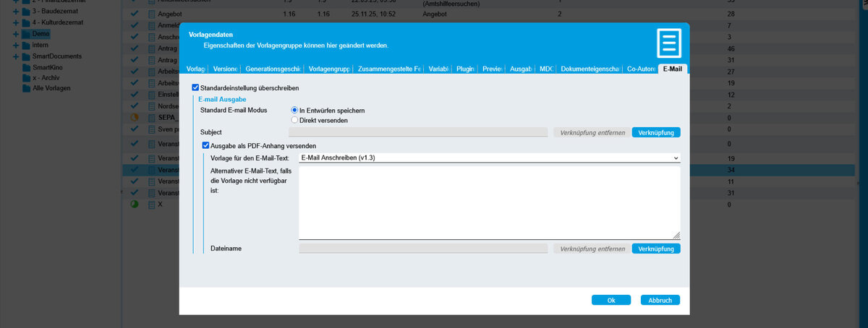Open the Vorlage für den E-Mail-Text dropdown
Image resolution: width=868 pixels, height=328 pixels.
coord(489,157)
